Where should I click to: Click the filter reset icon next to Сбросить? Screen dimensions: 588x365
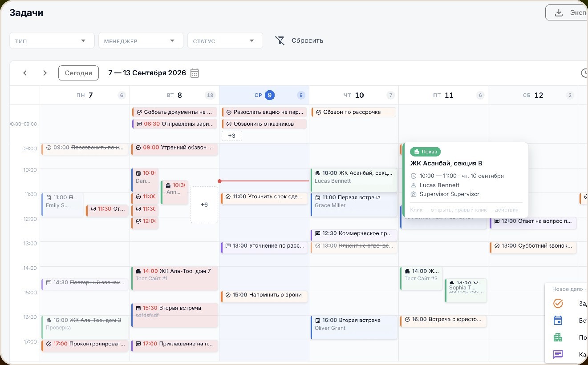pos(280,40)
